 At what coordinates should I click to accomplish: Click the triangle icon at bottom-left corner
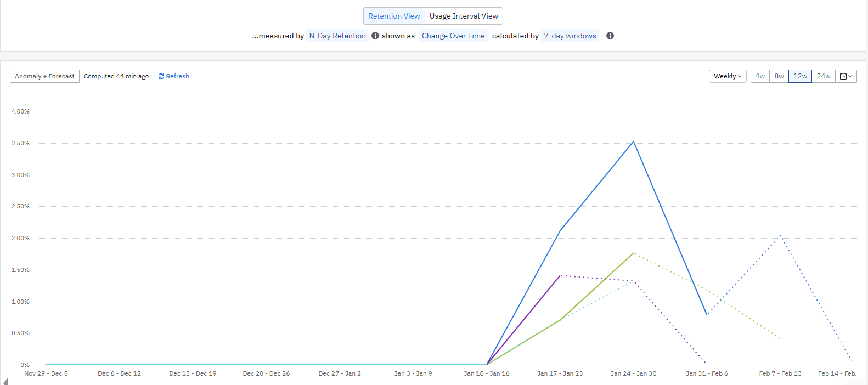[5, 380]
